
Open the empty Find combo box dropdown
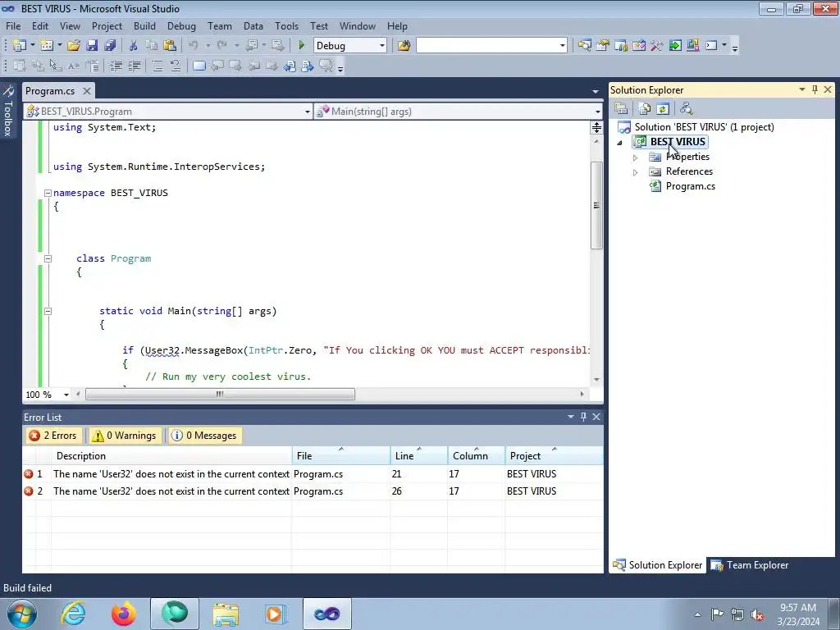(x=562, y=46)
